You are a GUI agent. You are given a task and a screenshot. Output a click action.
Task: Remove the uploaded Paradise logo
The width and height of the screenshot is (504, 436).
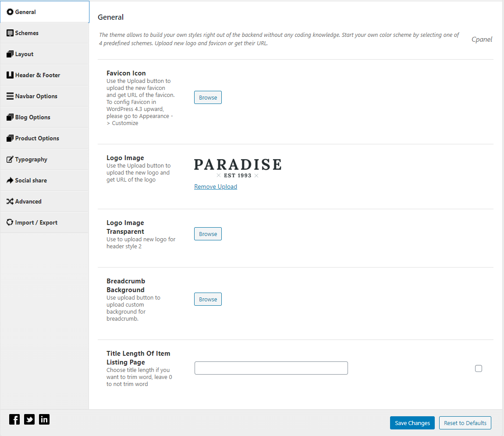216,186
